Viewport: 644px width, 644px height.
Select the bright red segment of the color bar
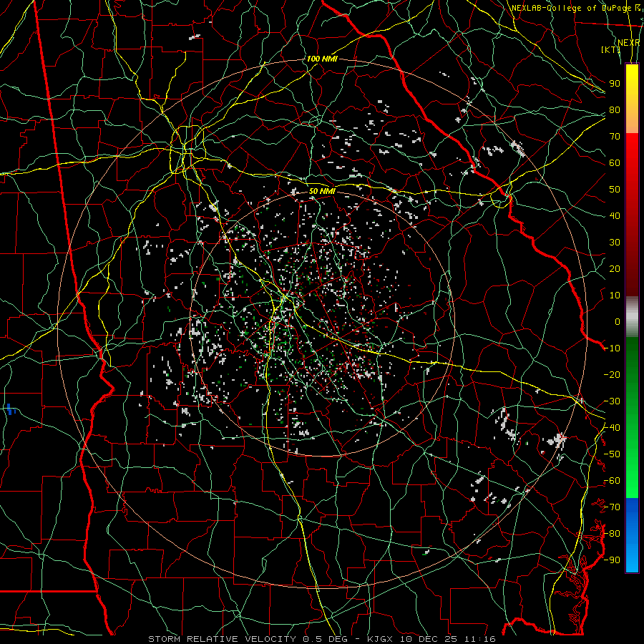point(632,152)
